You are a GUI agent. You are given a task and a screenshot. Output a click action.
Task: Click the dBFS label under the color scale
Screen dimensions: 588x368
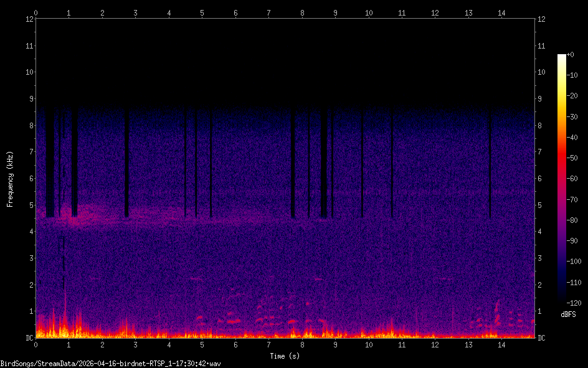[567, 314]
